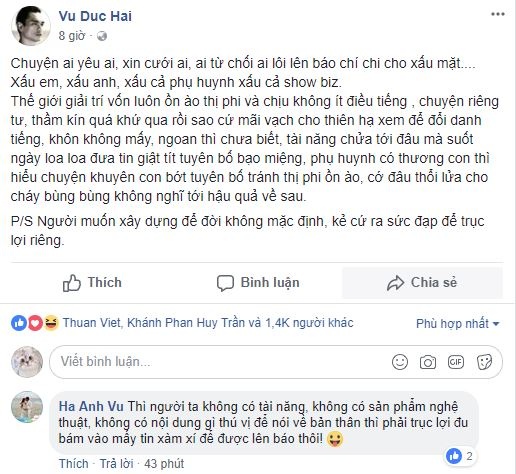516x474 pixels.
Task: Click the blue like reaction icon
Action: (x=19, y=323)
